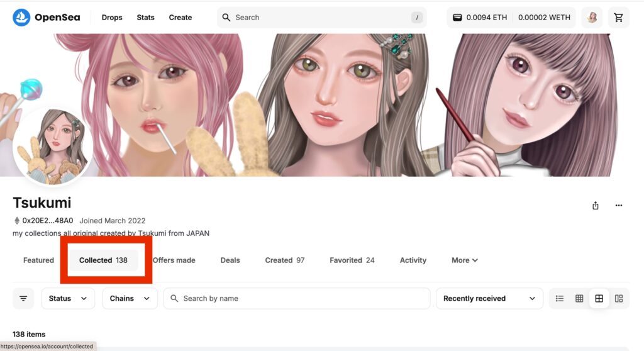Image resolution: width=644 pixels, height=351 pixels.
Task: Open the Recently received sort dropdown
Action: click(489, 298)
